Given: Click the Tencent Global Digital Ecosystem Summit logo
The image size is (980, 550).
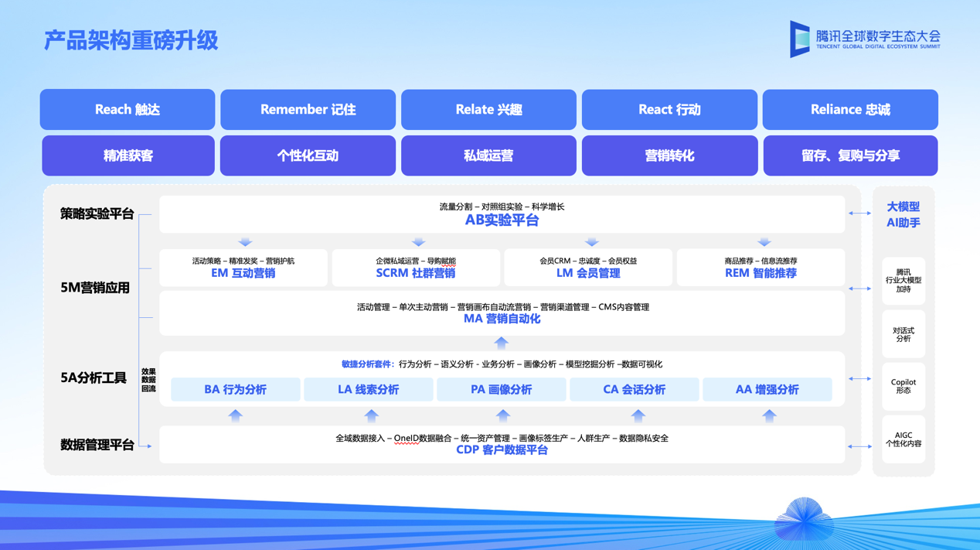Looking at the screenshot, I should point(865,39).
